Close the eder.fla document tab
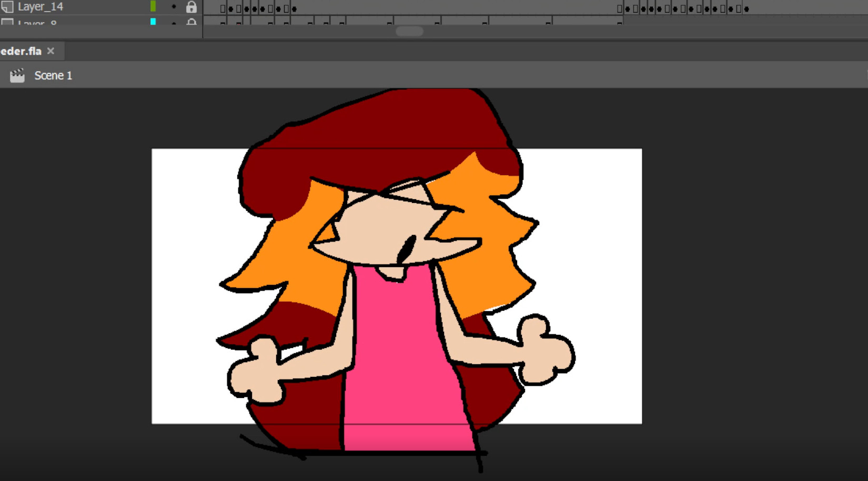This screenshot has width=868, height=481. pyautogui.click(x=51, y=51)
